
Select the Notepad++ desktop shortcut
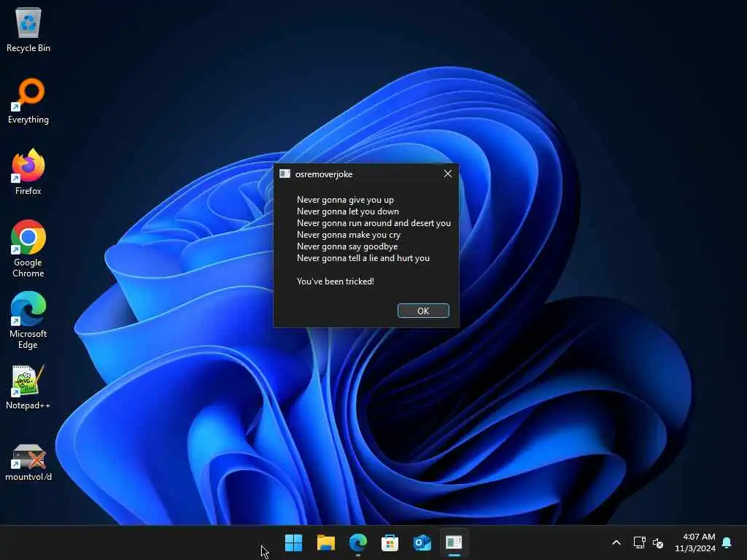(28, 386)
